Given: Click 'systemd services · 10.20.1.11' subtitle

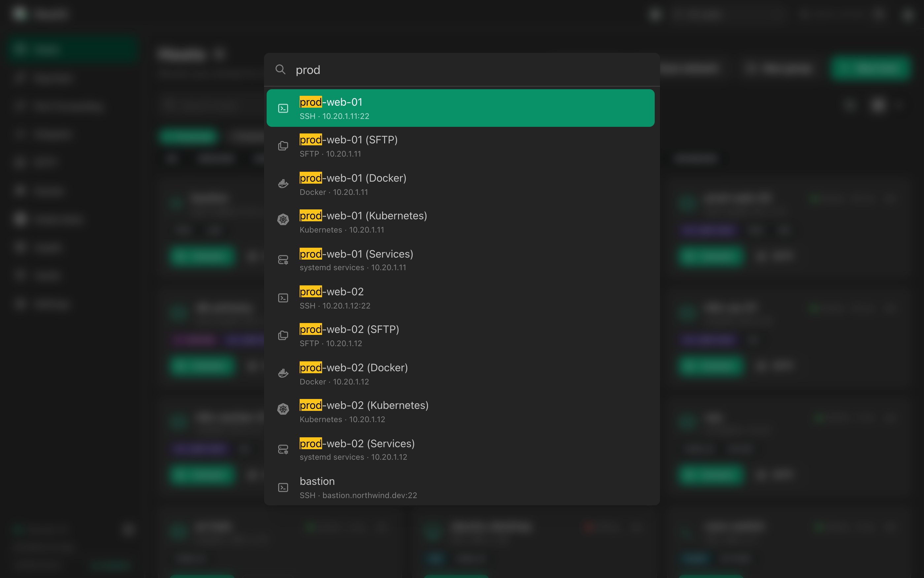Looking at the screenshot, I should pos(353,268).
